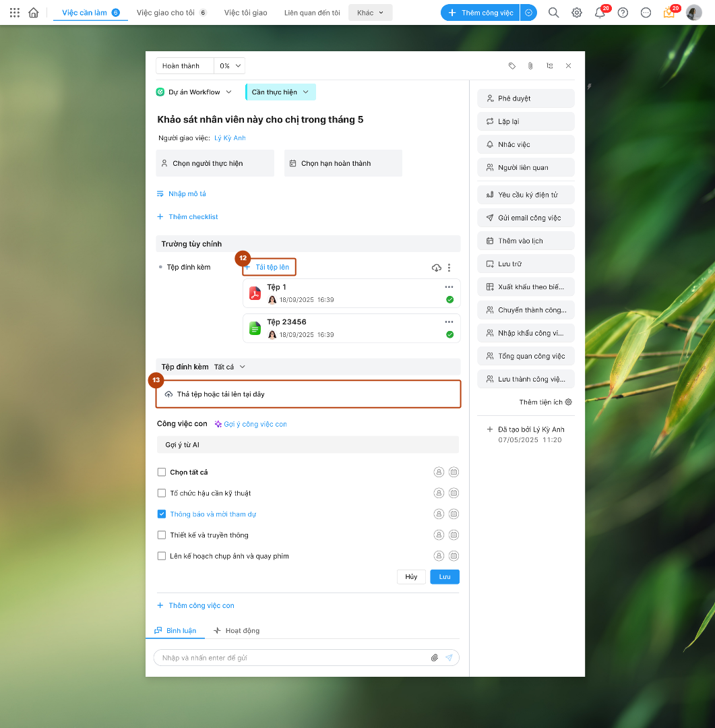Click Thêm công việc con link
Viewport: 715px width, 728px height.
point(195,605)
